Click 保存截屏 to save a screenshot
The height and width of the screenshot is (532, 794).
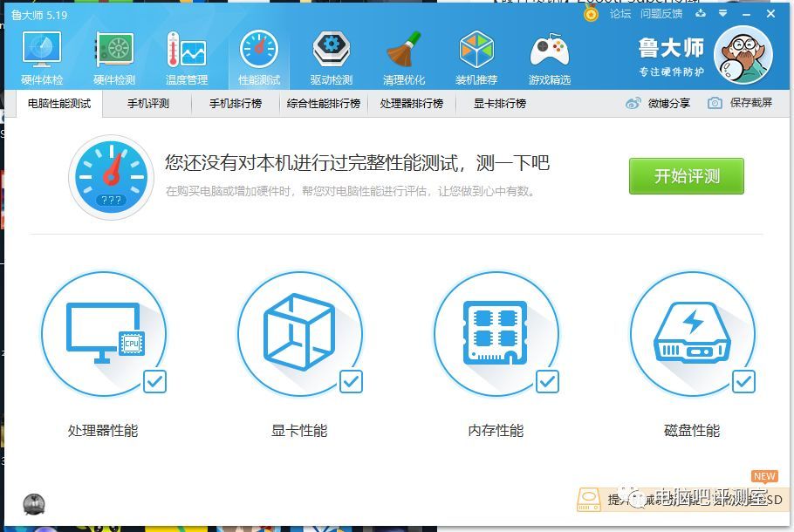point(750,103)
